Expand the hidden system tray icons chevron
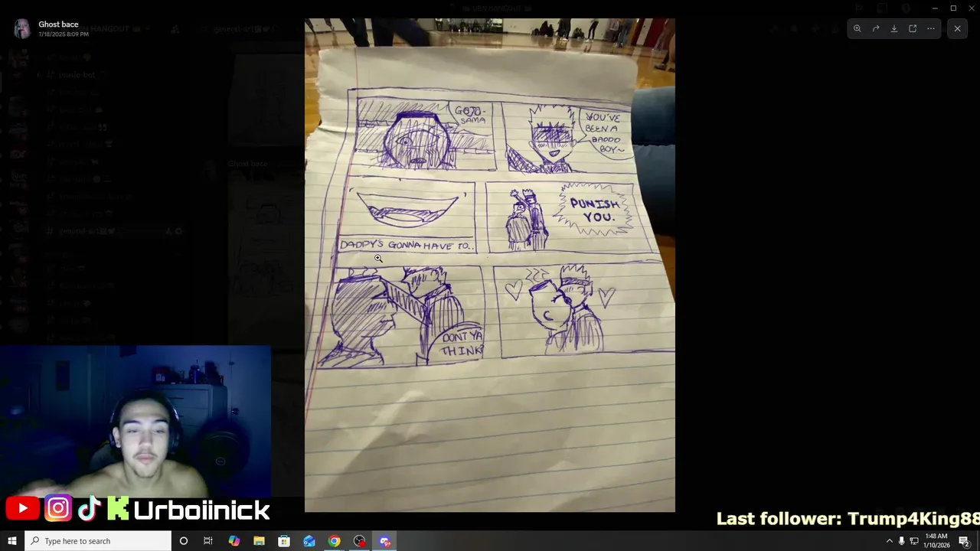Image resolution: width=980 pixels, height=551 pixels. [889, 541]
